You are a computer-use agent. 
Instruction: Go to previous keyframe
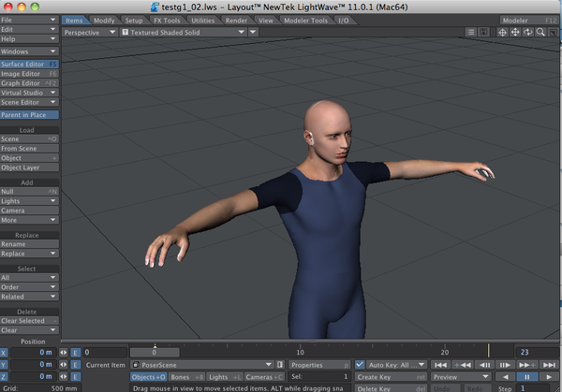(x=463, y=365)
